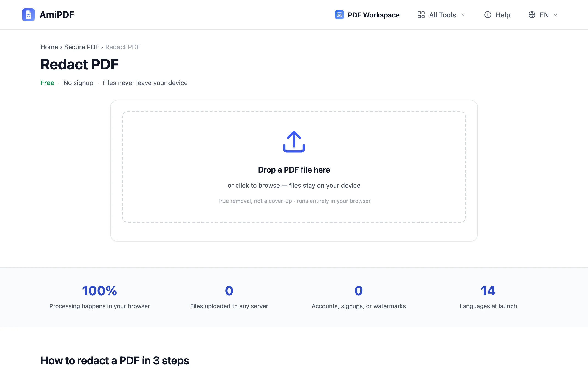The height and width of the screenshot is (368, 588).
Task: Click the green 'Free' label
Action: [x=47, y=83]
